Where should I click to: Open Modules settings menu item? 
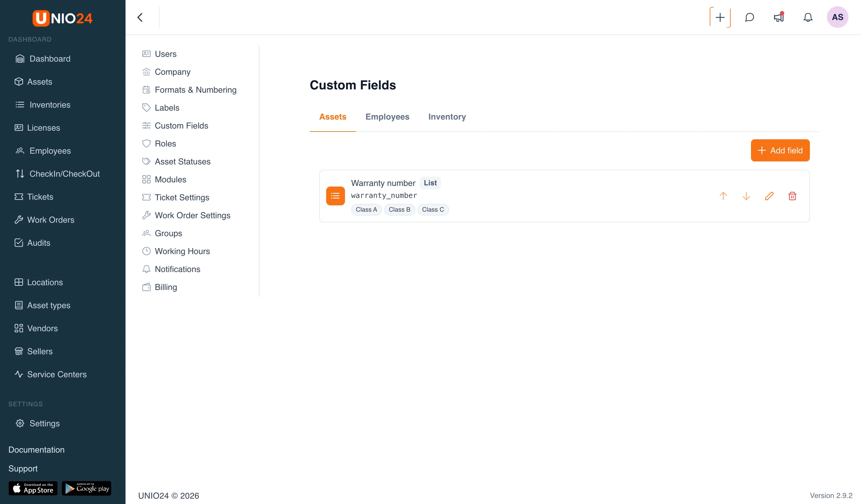(x=164, y=179)
